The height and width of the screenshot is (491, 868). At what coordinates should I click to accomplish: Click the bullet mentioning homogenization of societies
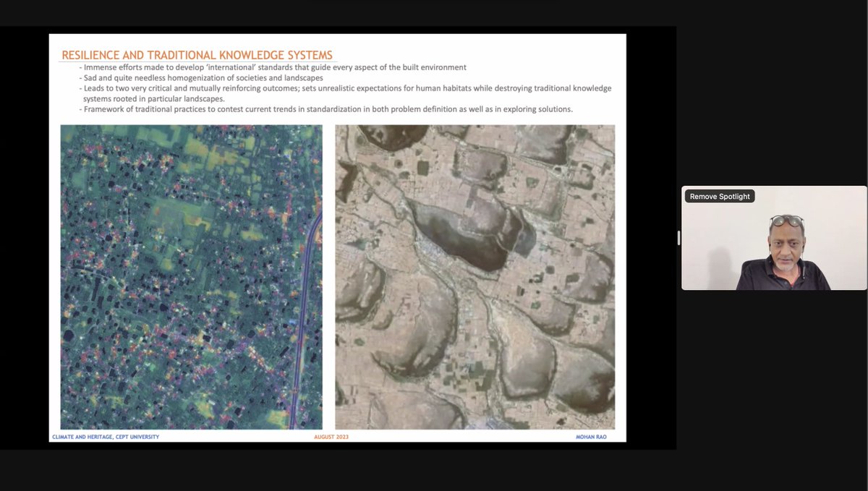(204, 77)
